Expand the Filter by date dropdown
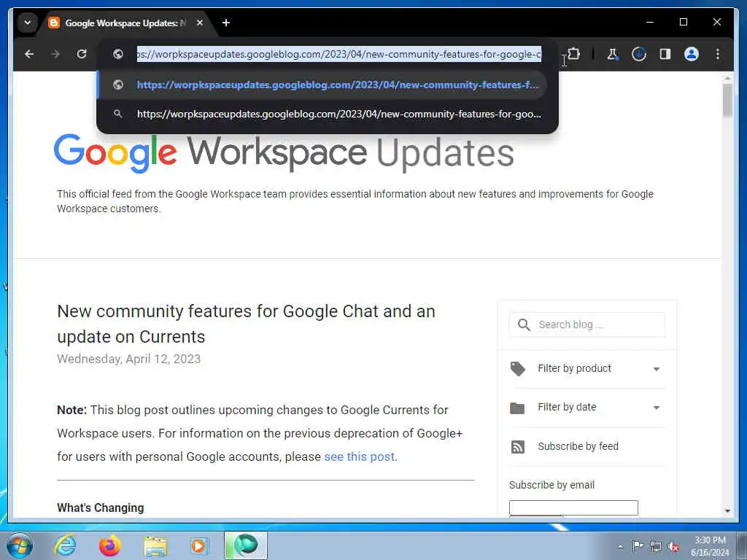Screen dimensions: 747x560 point(656,408)
